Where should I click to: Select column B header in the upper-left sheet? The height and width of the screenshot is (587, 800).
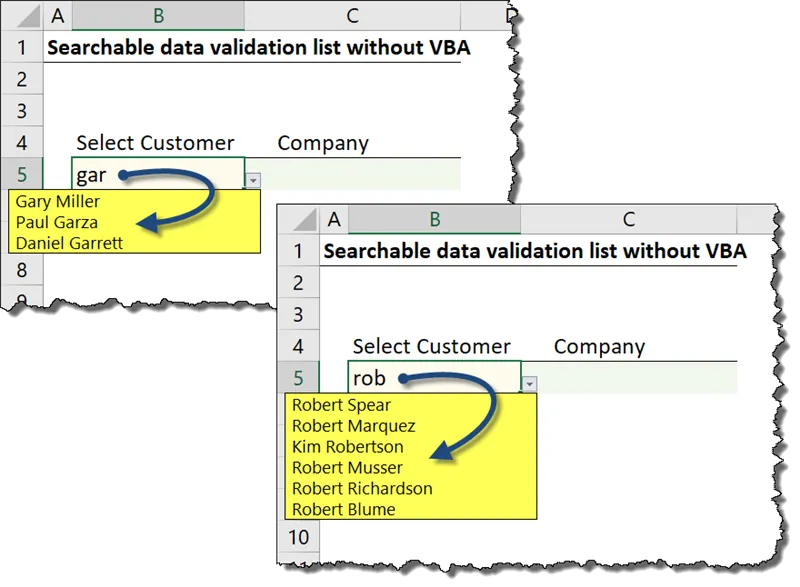[157, 16]
